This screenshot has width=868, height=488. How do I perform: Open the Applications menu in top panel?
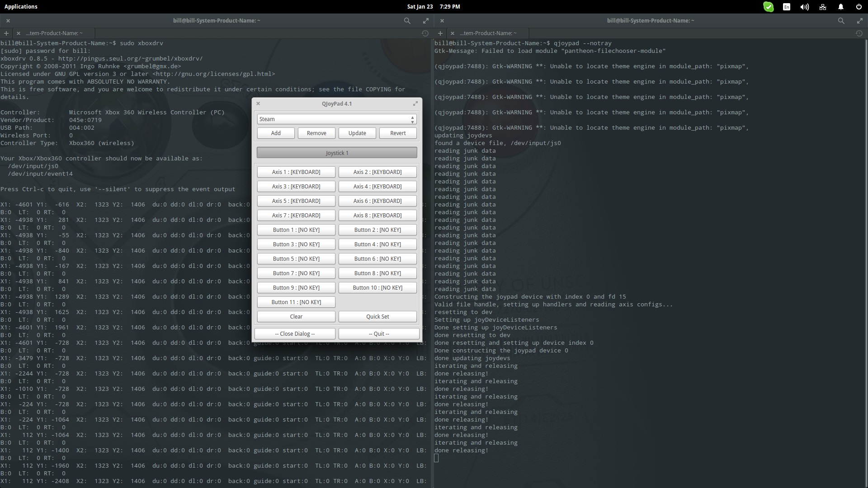coord(21,6)
